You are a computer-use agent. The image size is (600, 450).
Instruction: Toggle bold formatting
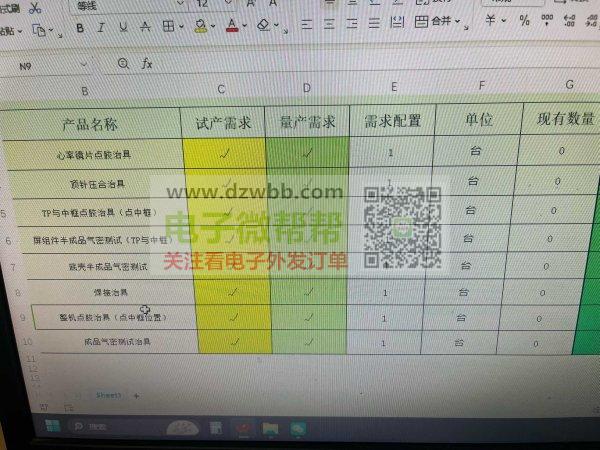(x=78, y=27)
